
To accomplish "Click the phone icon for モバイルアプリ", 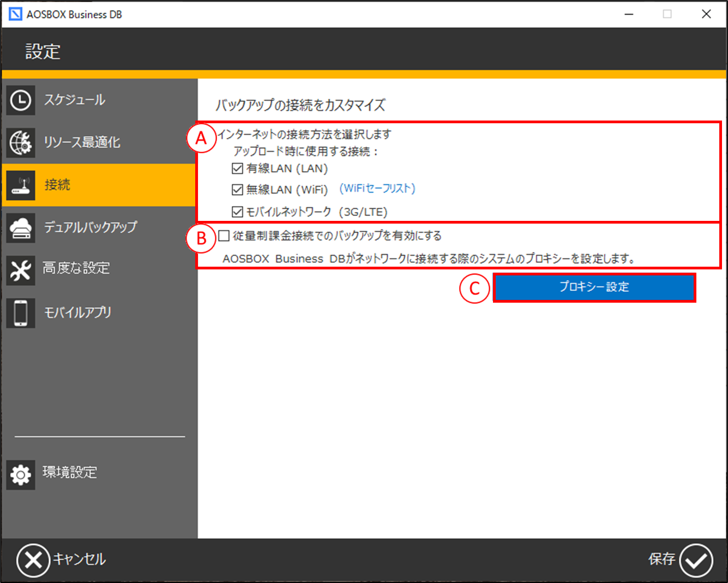I will [21, 313].
